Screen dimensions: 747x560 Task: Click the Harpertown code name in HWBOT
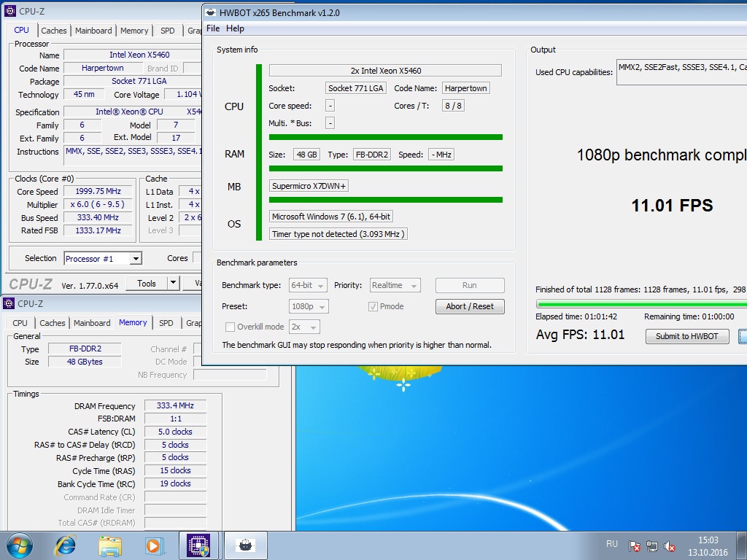point(465,88)
